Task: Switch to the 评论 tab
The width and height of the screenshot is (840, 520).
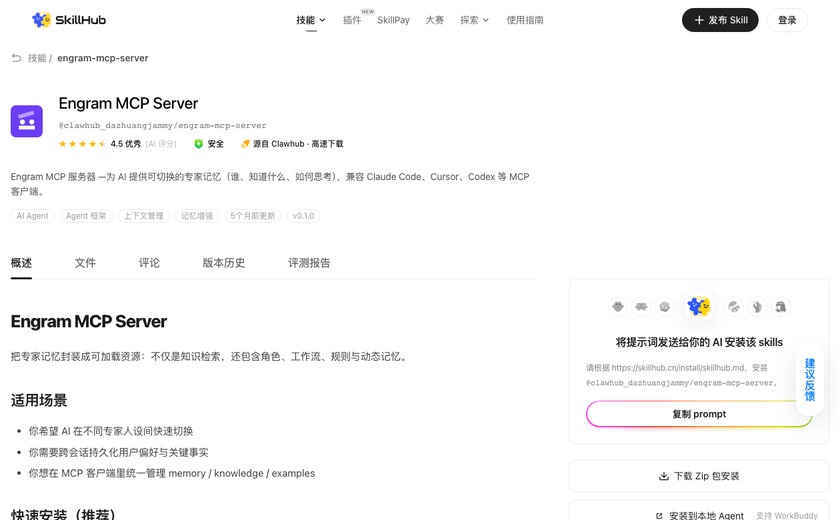Action: (149, 263)
